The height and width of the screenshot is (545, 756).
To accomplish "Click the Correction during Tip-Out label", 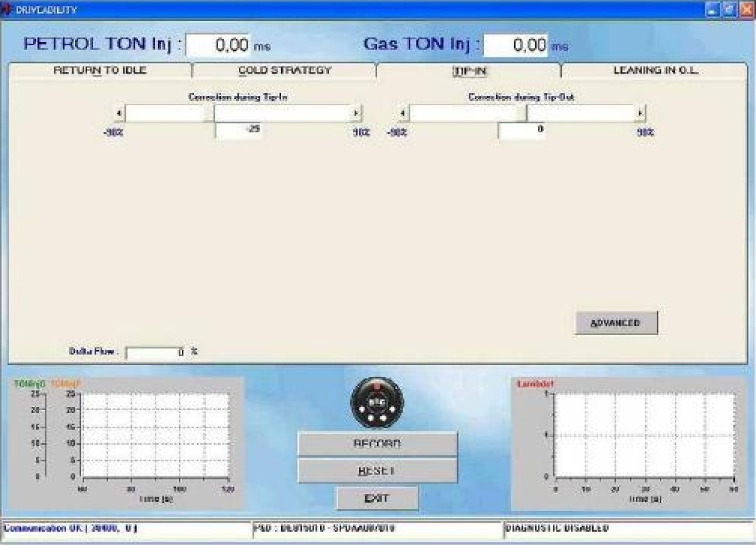I will pos(521,97).
